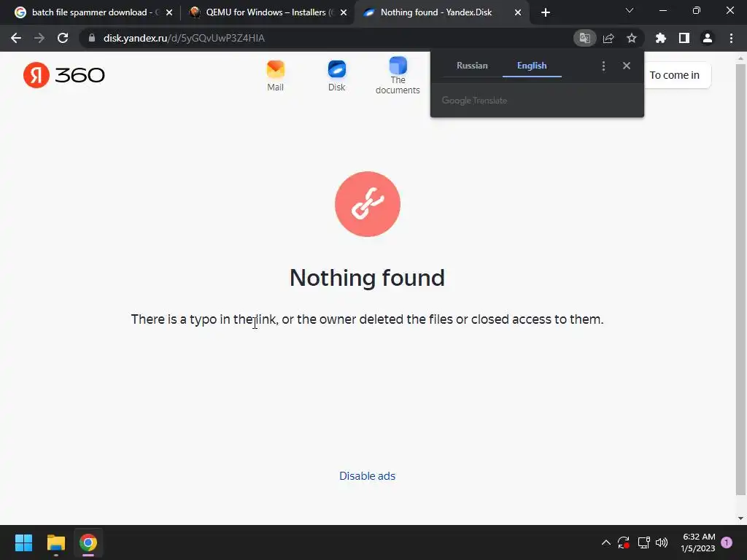This screenshot has width=747, height=560.
Task: Click the Disable ads link
Action: click(368, 475)
